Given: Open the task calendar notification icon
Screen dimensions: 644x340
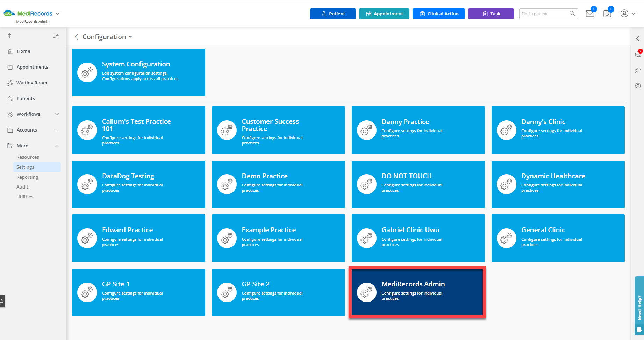Looking at the screenshot, I should 607,14.
